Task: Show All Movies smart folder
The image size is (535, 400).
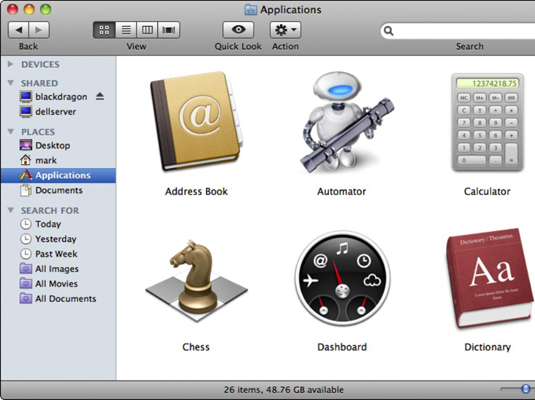Action: 58,284
